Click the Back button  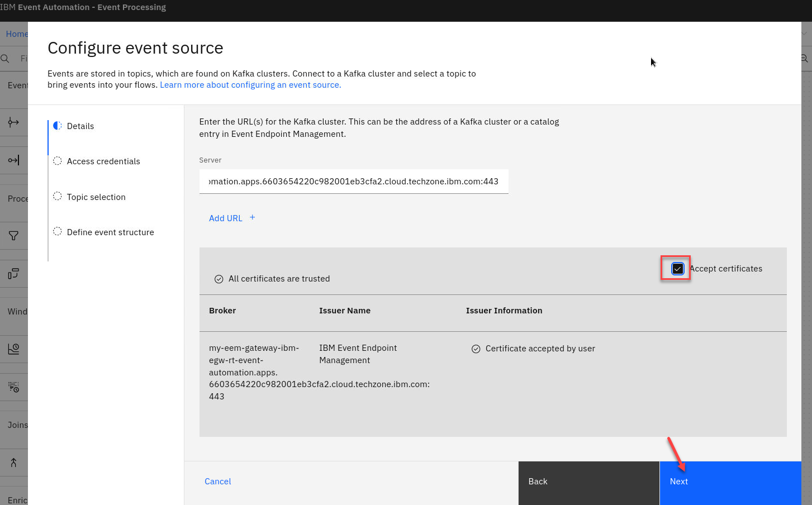588,482
